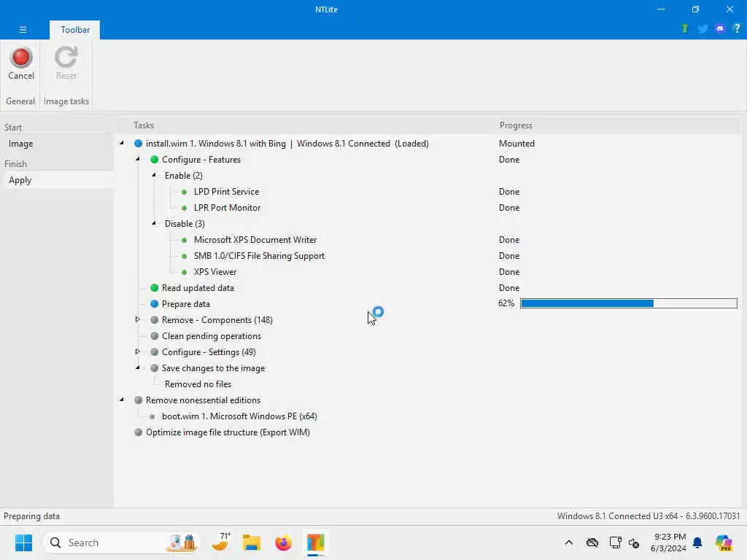Click Optimize image file structure (Export WIM)
The height and width of the screenshot is (560, 747).
[228, 432]
